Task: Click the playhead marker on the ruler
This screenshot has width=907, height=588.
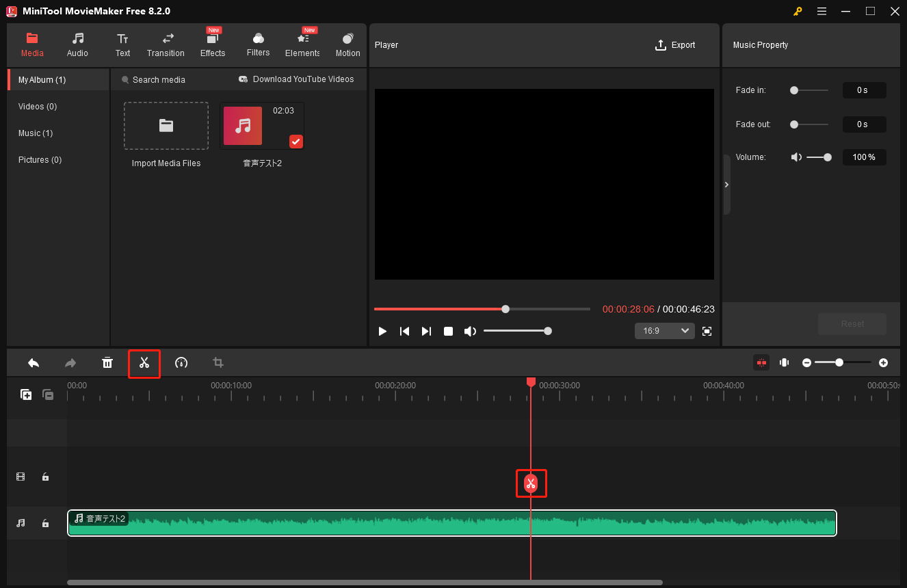Action: click(531, 382)
